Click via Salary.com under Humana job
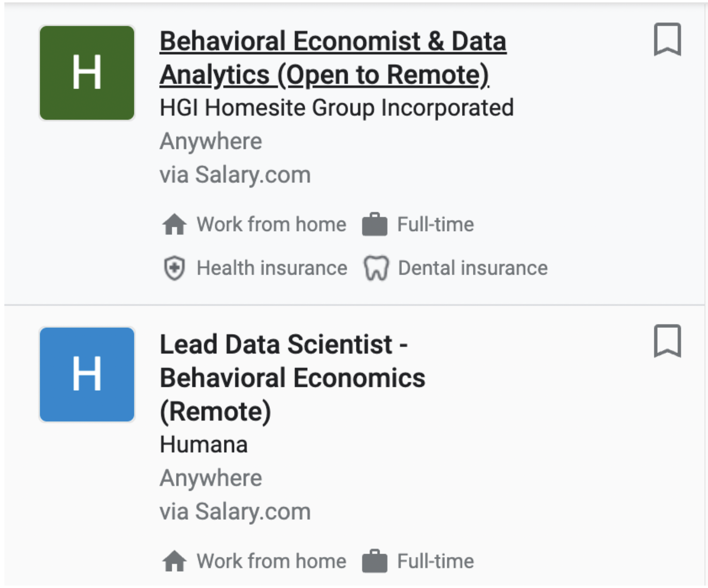Image resolution: width=708 pixels, height=588 pixels. 235,512
